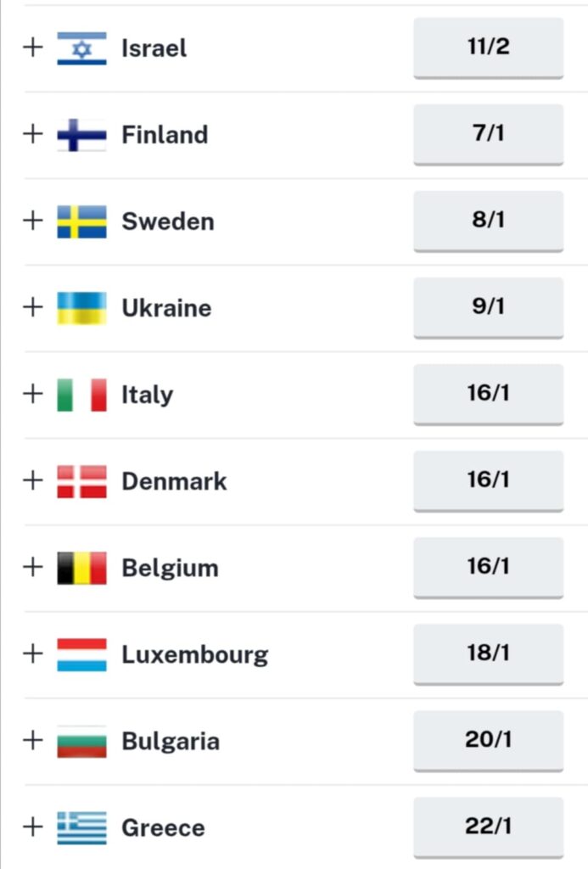Expand the Finland row plus sign
The width and height of the screenshot is (588, 869).
32,133
